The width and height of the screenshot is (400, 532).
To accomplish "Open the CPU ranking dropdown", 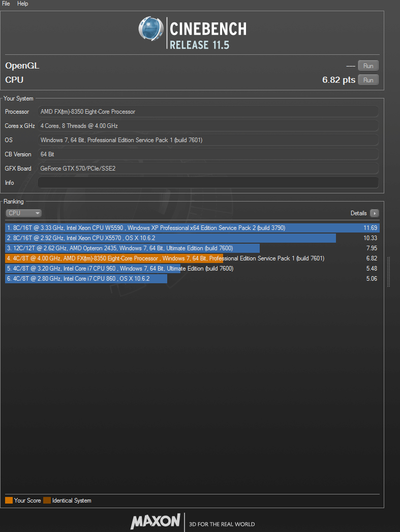I will [23, 213].
